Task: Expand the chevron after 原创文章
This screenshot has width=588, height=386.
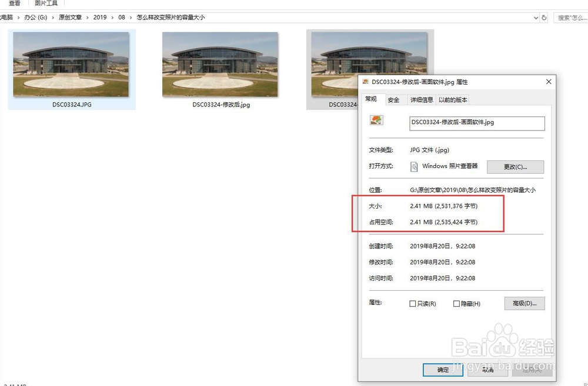Action: [x=88, y=18]
